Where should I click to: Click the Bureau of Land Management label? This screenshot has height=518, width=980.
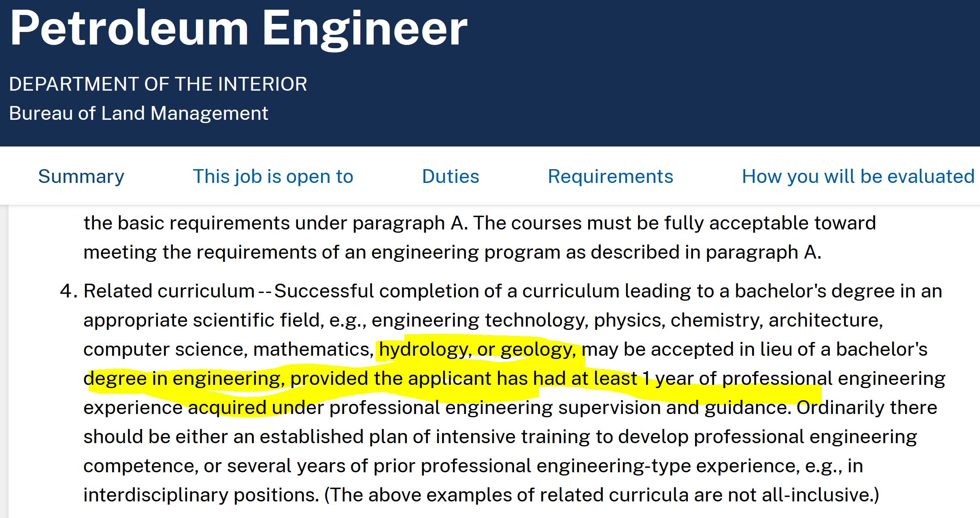tap(138, 113)
